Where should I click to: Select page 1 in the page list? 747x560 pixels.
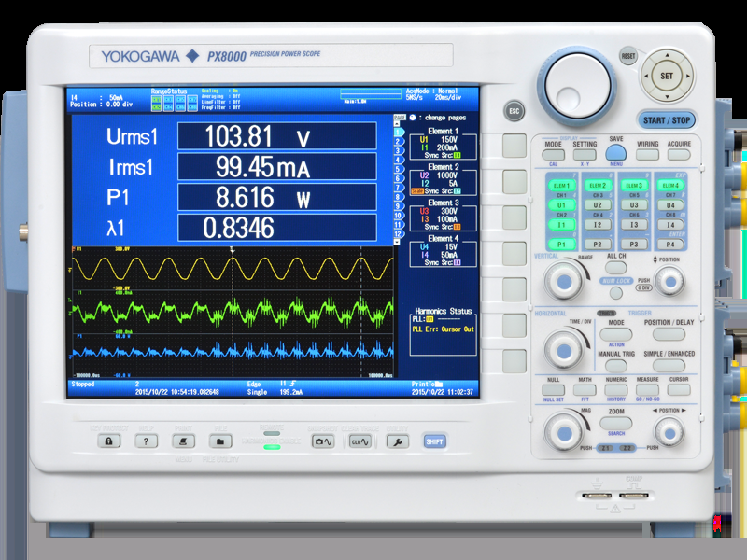(x=399, y=132)
